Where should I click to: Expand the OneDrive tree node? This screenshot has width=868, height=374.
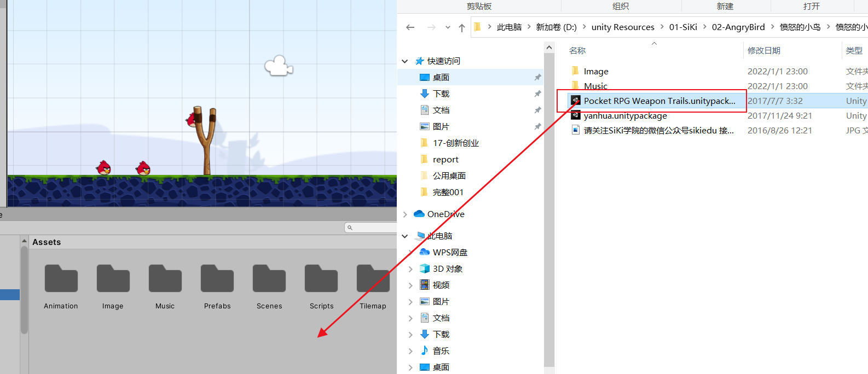coord(405,214)
